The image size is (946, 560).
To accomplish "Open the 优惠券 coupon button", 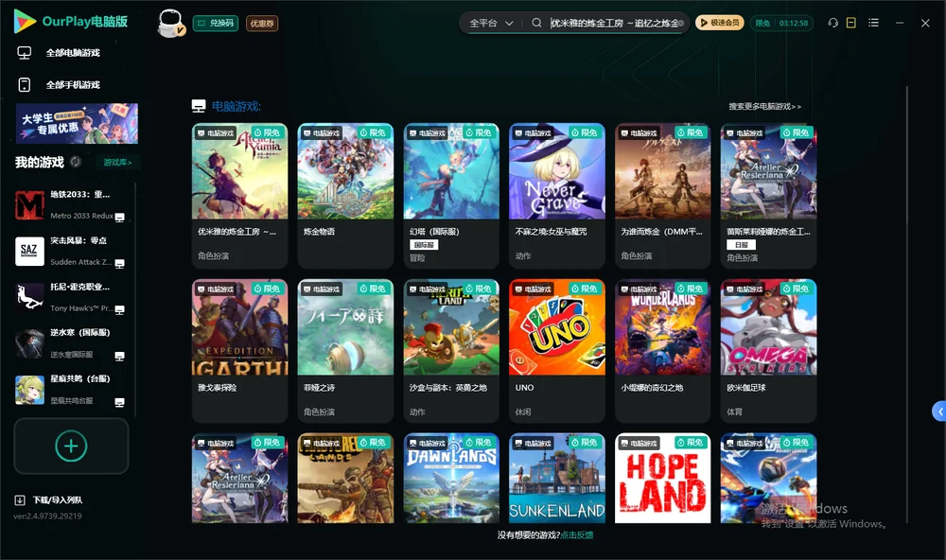I will [x=262, y=24].
